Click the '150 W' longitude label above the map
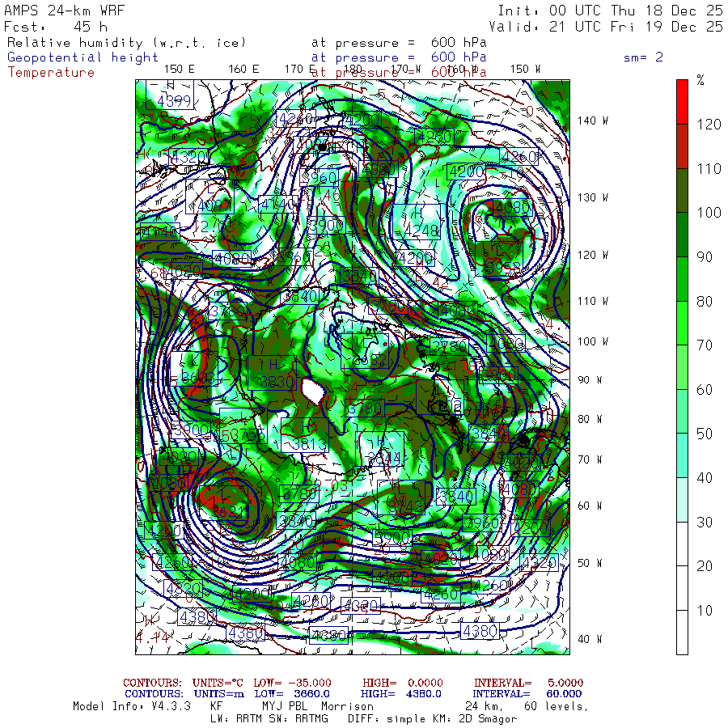The width and height of the screenshot is (728, 728). (x=525, y=70)
